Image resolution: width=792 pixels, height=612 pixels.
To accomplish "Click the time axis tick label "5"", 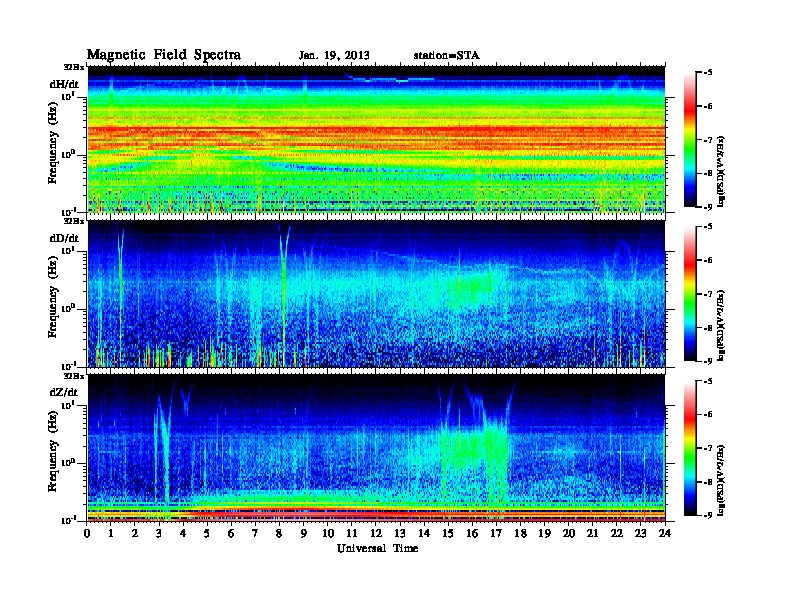I will click(x=207, y=534).
